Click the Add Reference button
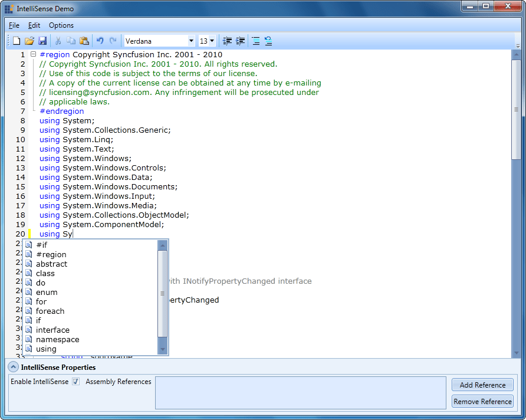The width and height of the screenshot is (526, 420). pos(482,385)
